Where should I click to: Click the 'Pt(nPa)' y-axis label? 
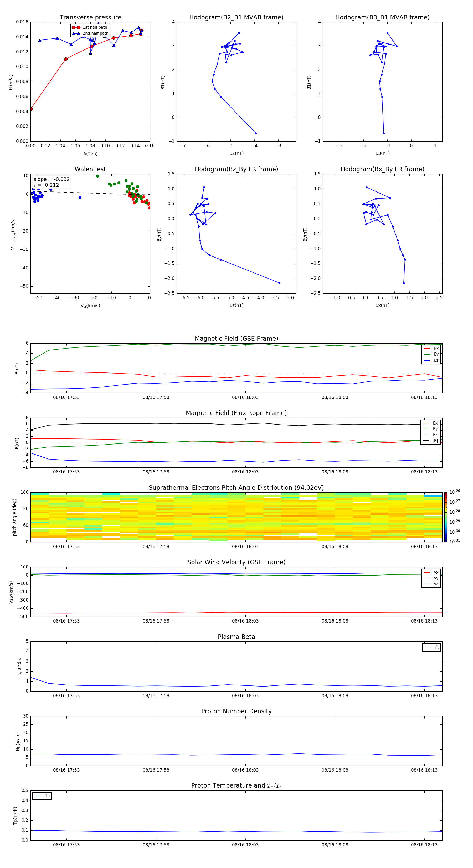(11, 82)
